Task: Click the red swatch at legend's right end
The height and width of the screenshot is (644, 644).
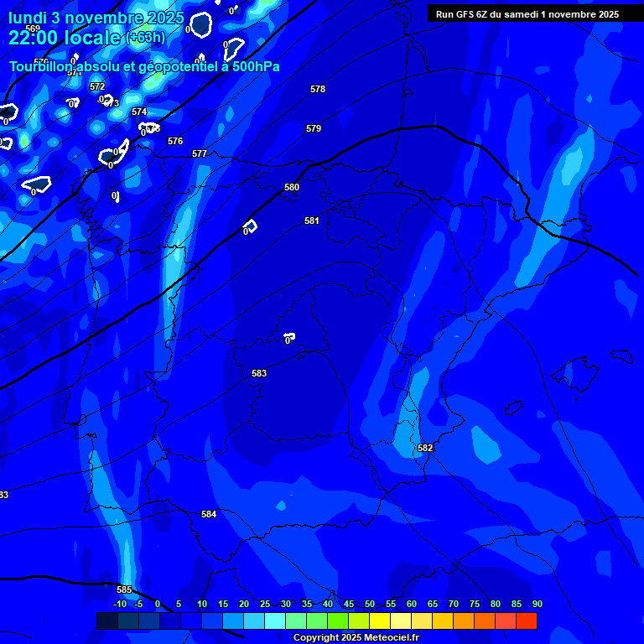Action: (x=527, y=621)
